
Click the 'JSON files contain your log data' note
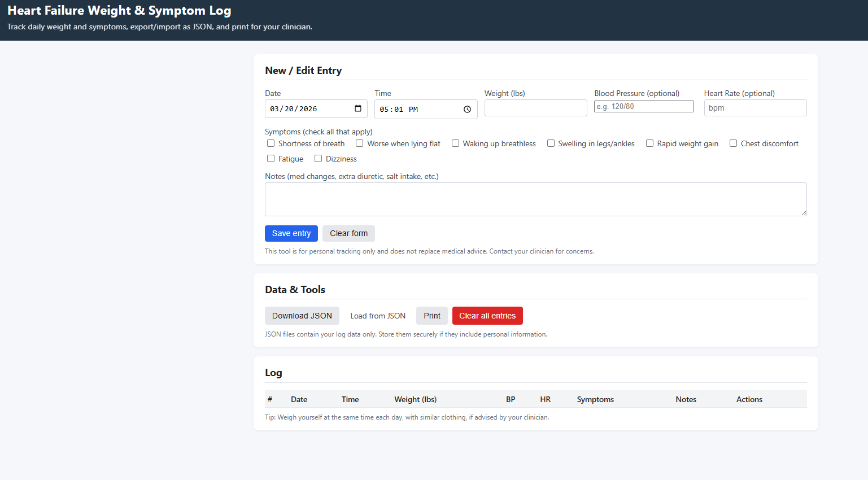[406, 334]
